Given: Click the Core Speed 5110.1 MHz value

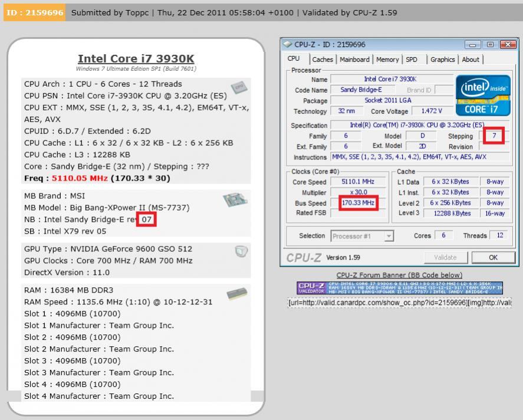Looking at the screenshot, I should [x=358, y=182].
